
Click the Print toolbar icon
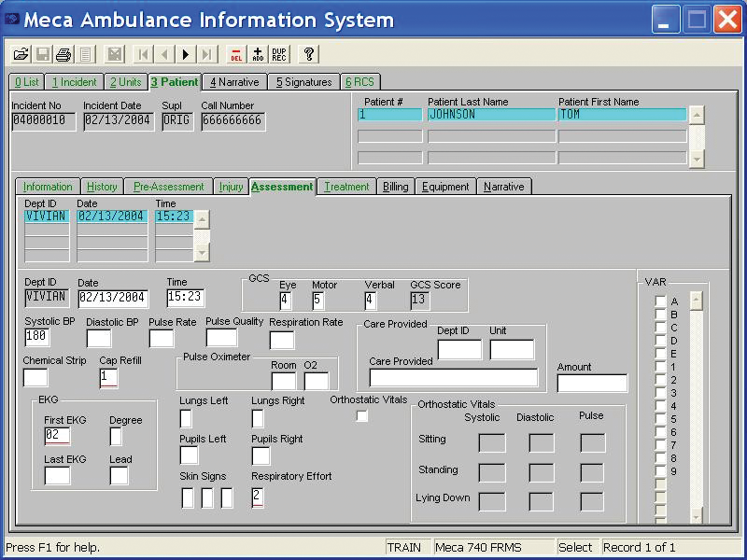[x=63, y=55]
